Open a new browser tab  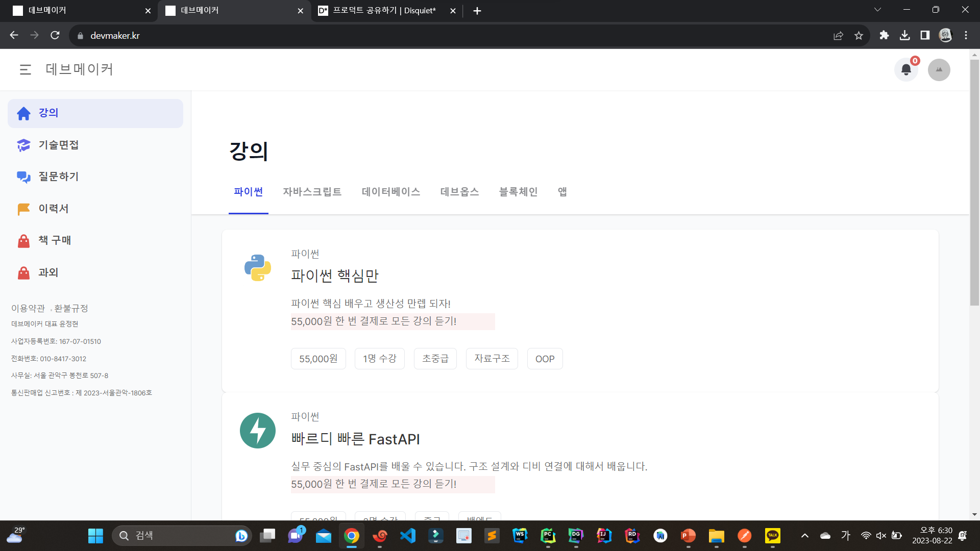click(477, 11)
